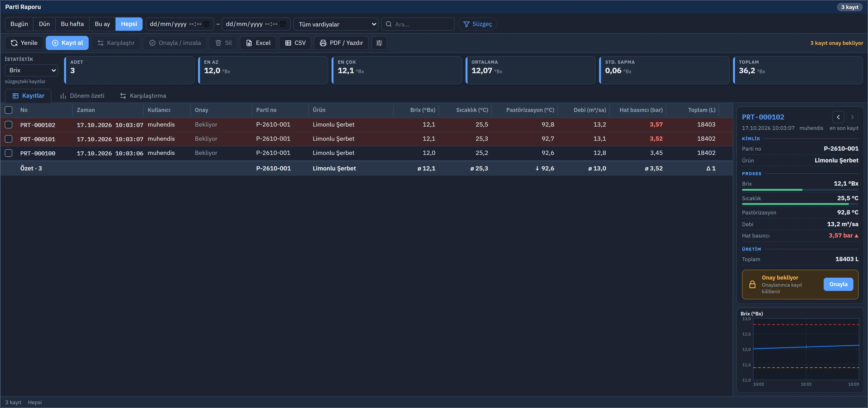Click the Sil trash button
Screen dimensions: 868x408
click(x=223, y=43)
